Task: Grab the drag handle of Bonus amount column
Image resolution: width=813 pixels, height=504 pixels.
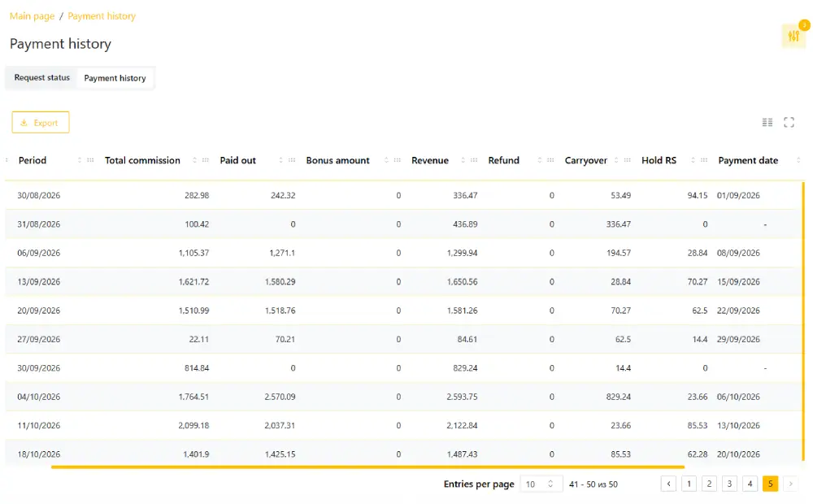Action: (x=398, y=160)
